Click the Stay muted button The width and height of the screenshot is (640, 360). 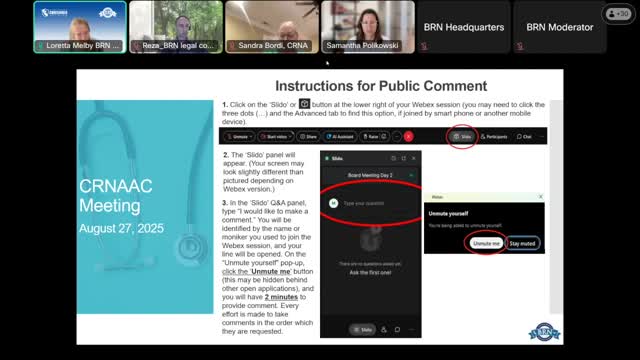522,243
